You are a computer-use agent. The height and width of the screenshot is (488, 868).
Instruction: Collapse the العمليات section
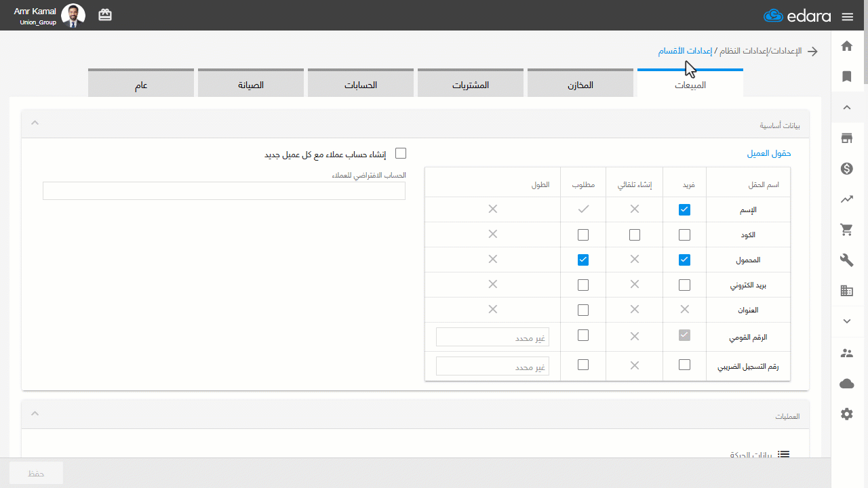(x=35, y=413)
